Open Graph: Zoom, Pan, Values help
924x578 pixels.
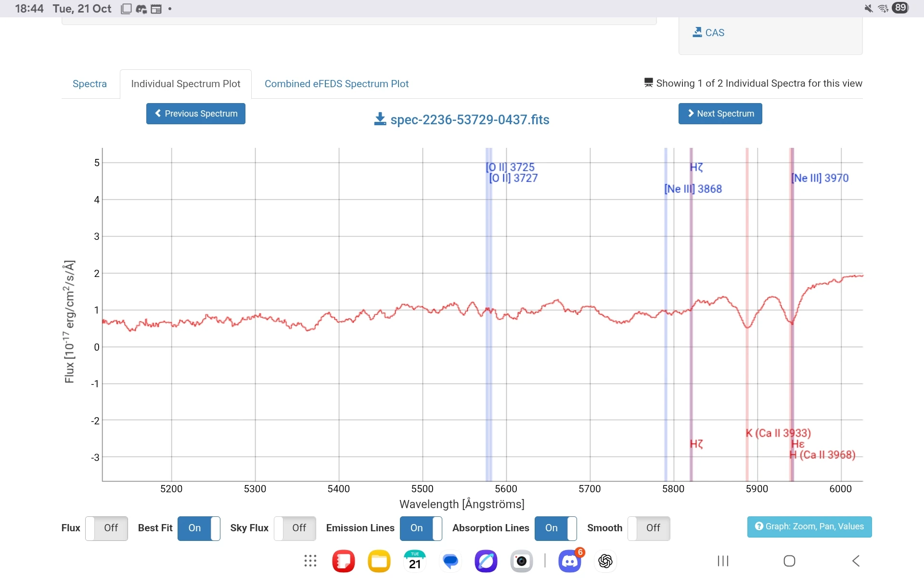click(809, 526)
